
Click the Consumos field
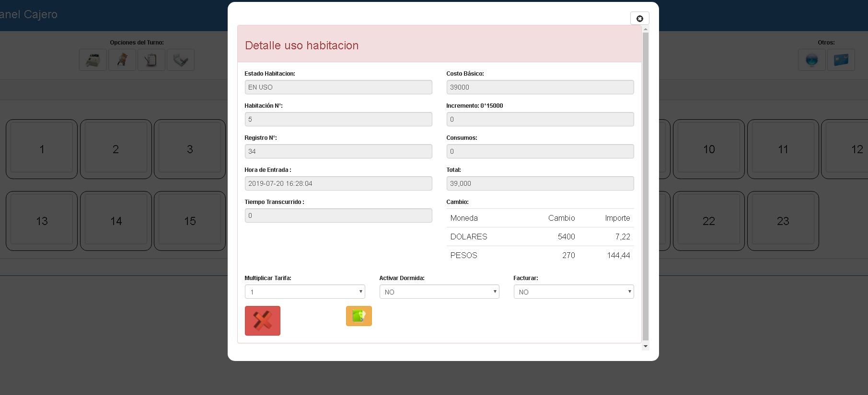[540, 151]
